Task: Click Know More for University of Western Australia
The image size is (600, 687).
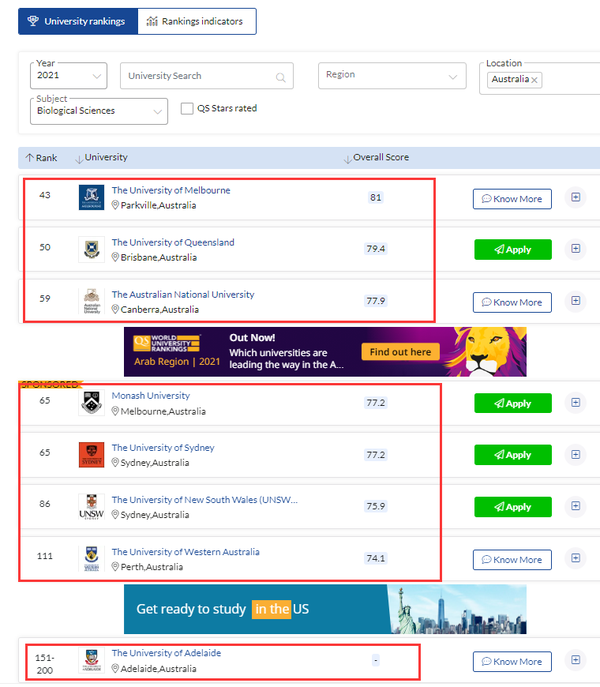Action: click(512, 560)
